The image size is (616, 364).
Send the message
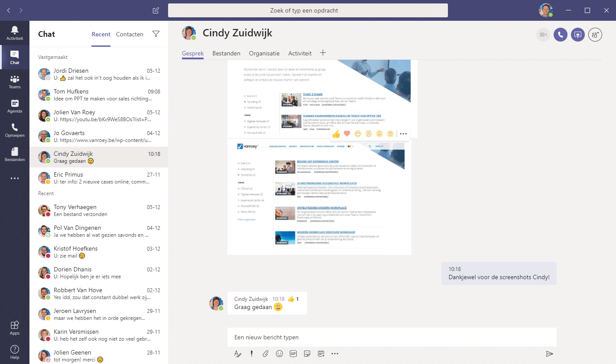click(549, 354)
